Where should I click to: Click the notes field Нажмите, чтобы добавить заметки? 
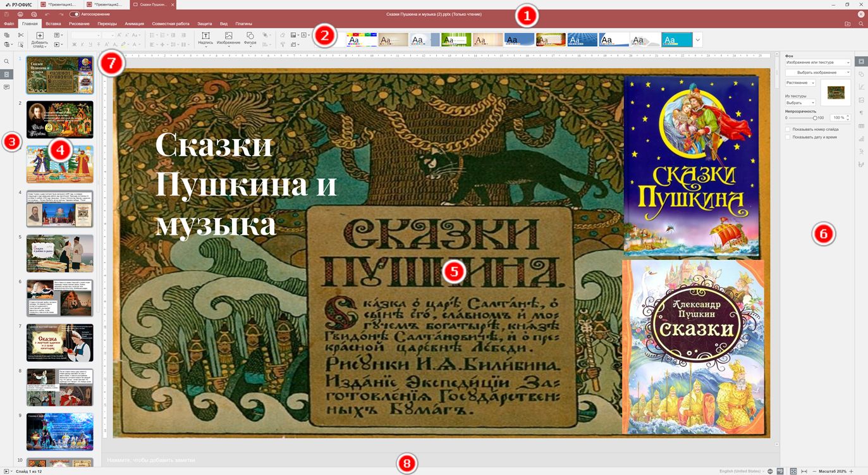[x=151, y=460]
